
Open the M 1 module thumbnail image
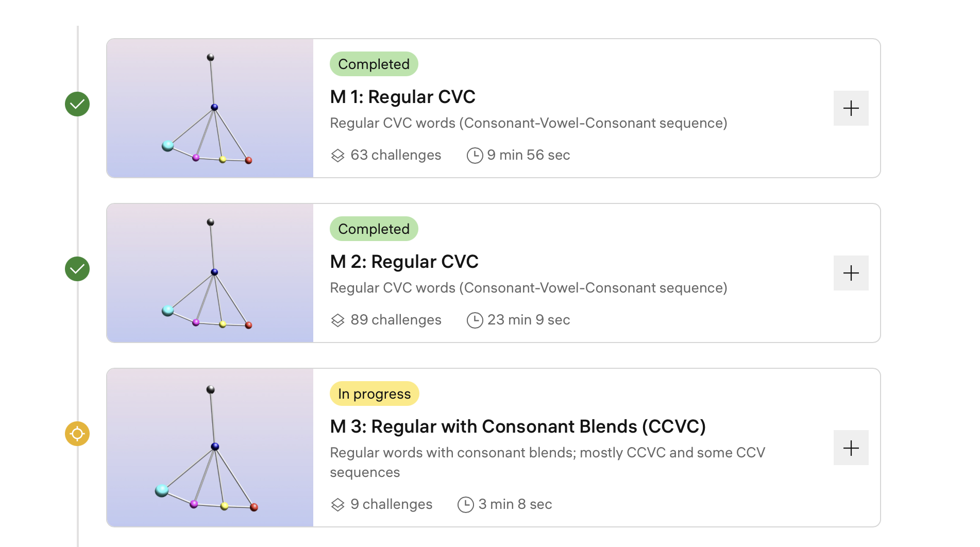[210, 108]
